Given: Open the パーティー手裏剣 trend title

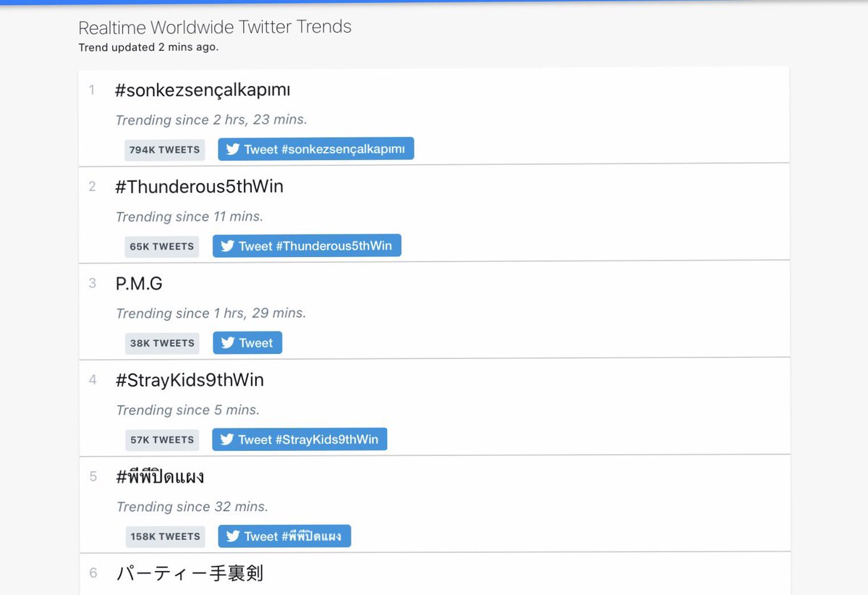Looking at the screenshot, I should tap(190, 573).
